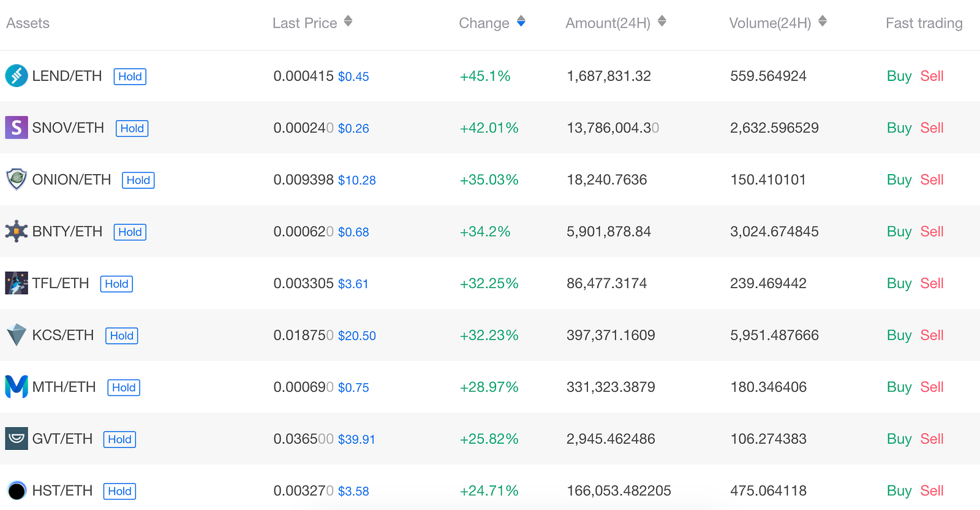Viewport: 980px width, 510px height.
Task: Open the ONION/ETH trading pair
Action: [x=72, y=180]
